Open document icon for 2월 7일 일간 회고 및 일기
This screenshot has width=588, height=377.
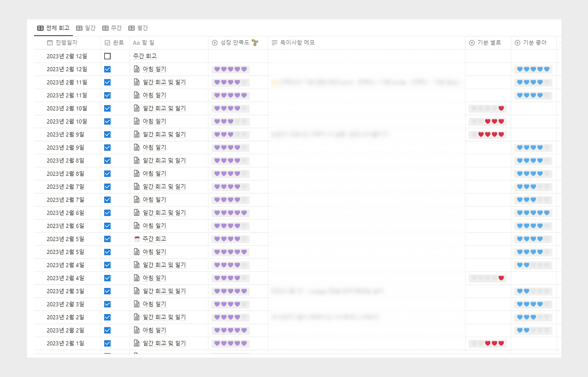(136, 186)
